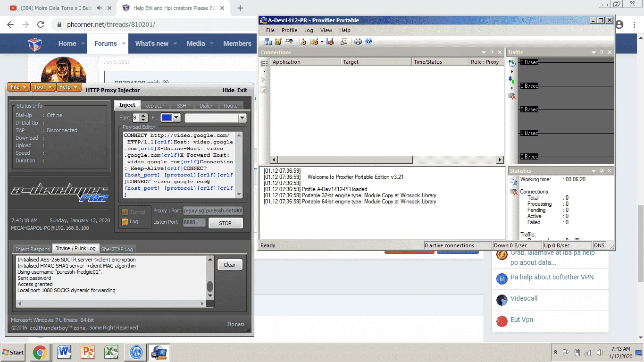Open the View menu in Proxifier

(326, 30)
